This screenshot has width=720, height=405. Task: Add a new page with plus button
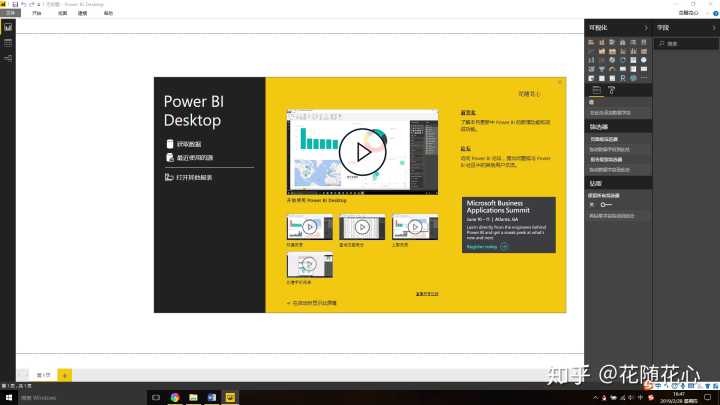point(65,374)
